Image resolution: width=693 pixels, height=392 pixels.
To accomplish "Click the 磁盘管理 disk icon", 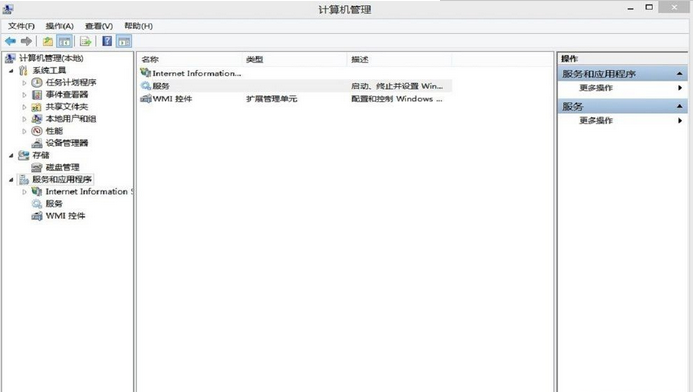I will pyautogui.click(x=37, y=167).
